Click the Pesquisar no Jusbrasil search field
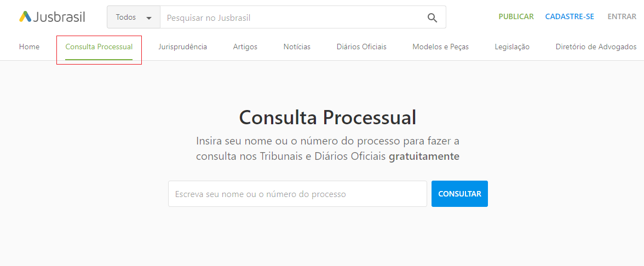The height and width of the screenshot is (266, 644). point(292,18)
